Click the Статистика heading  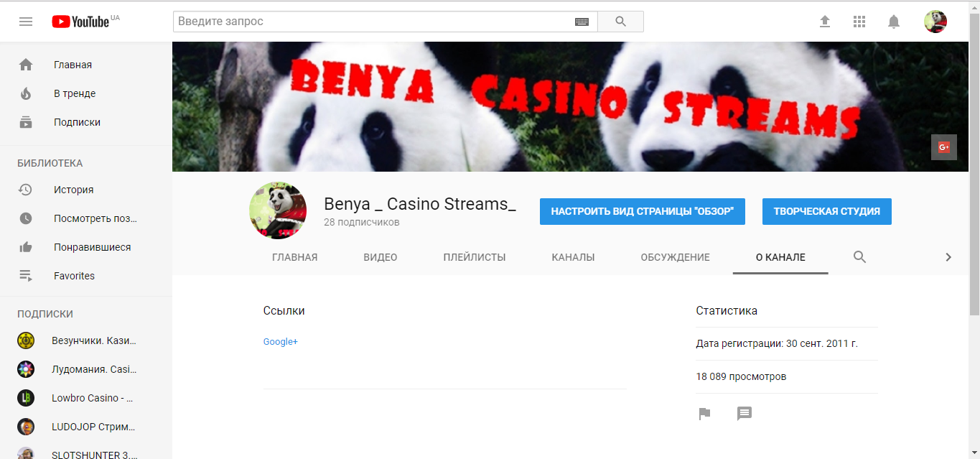727,311
